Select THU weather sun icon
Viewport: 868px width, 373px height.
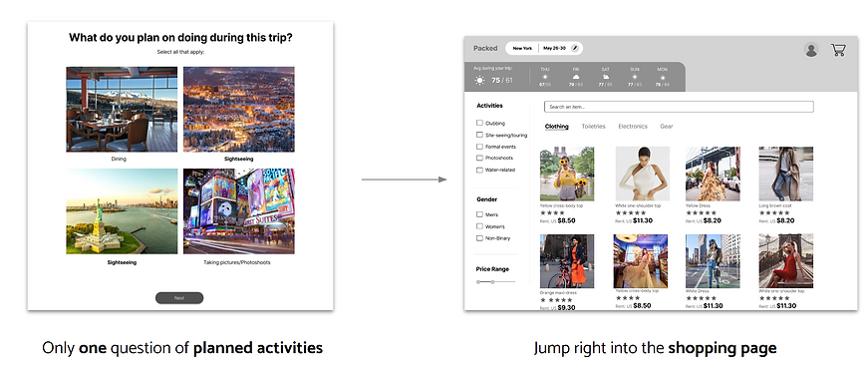point(545,77)
